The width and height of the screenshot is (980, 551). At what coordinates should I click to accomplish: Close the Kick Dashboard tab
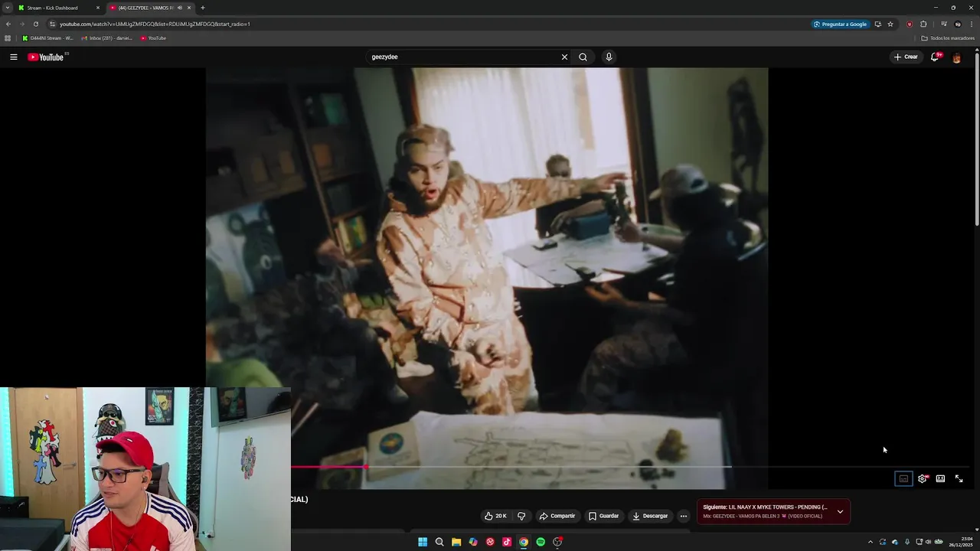[97, 8]
